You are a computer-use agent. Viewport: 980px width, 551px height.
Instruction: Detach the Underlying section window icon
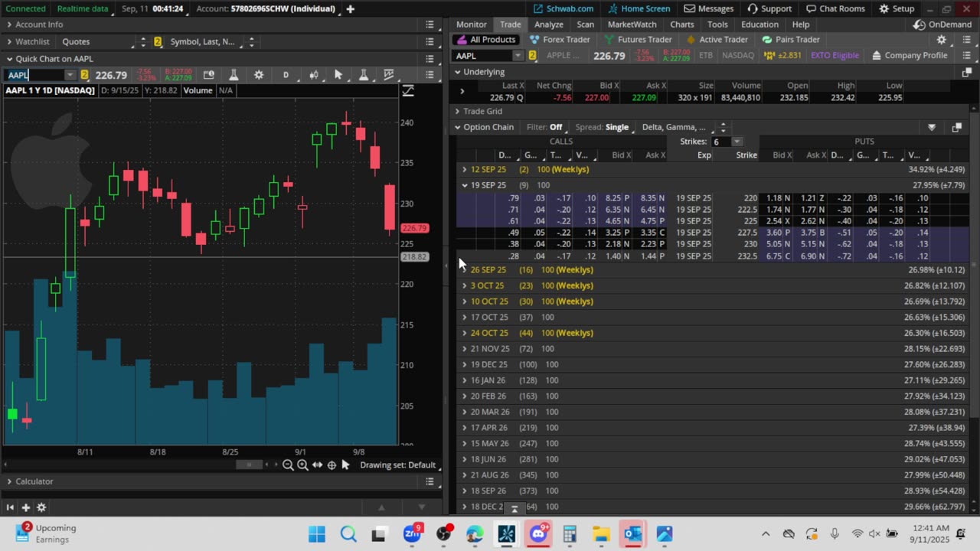(966, 72)
